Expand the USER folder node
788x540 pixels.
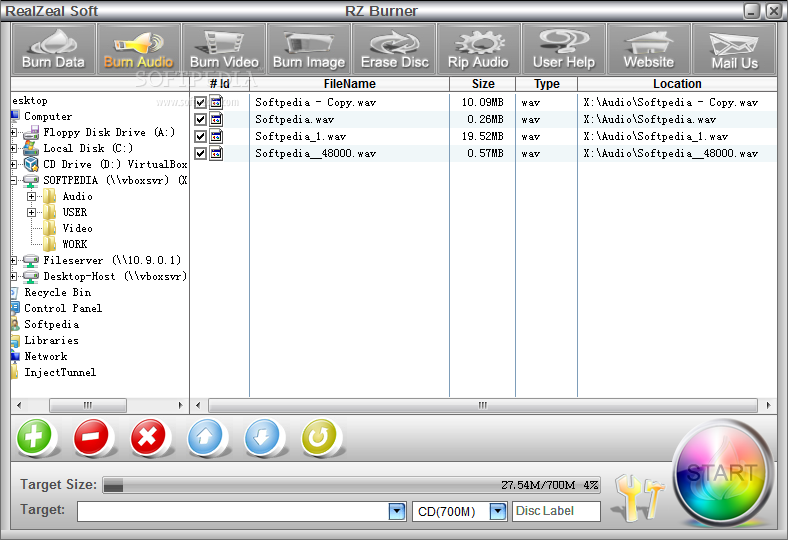32,212
